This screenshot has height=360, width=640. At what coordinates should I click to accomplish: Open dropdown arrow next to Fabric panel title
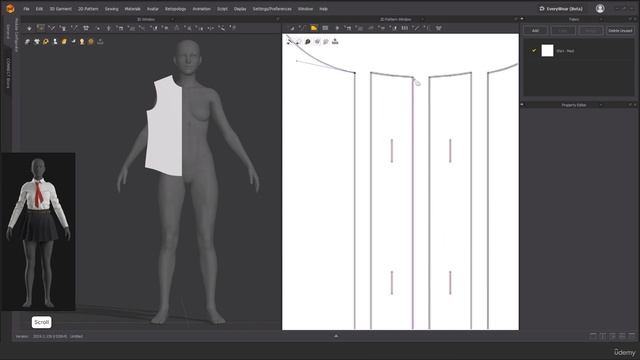601,19
